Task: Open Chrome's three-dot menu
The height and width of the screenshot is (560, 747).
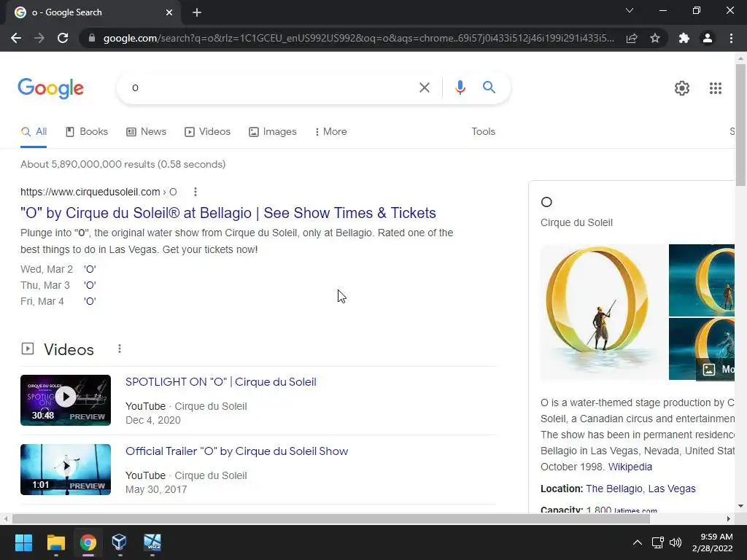Action: point(731,38)
